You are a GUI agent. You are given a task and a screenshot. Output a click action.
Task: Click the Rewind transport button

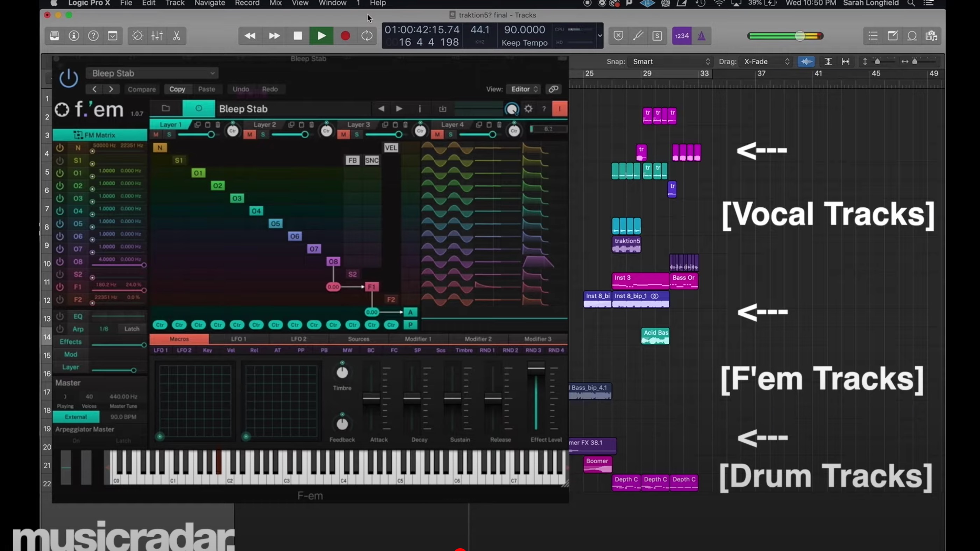(x=250, y=36)
